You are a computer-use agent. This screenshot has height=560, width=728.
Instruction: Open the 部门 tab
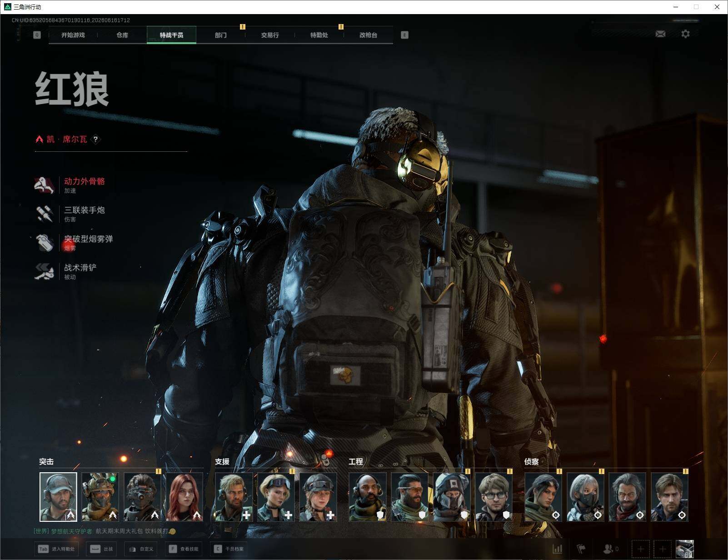tap(221, 35)
